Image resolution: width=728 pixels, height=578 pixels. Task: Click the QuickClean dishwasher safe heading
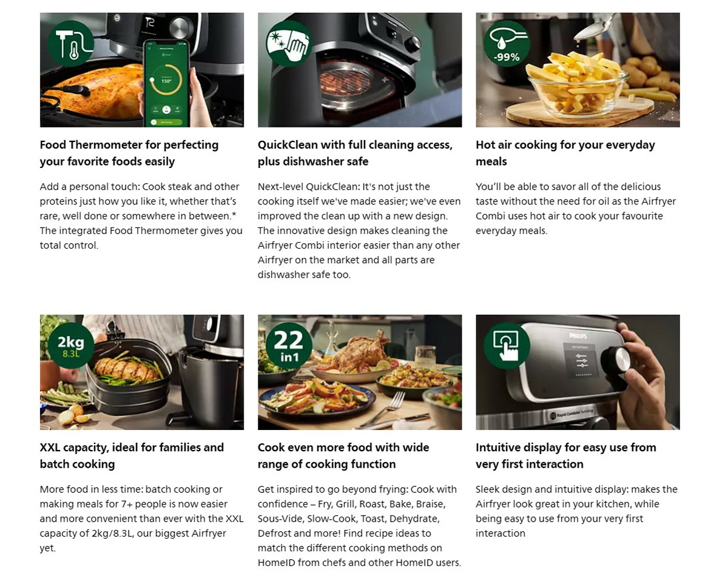tap(355, 153)
